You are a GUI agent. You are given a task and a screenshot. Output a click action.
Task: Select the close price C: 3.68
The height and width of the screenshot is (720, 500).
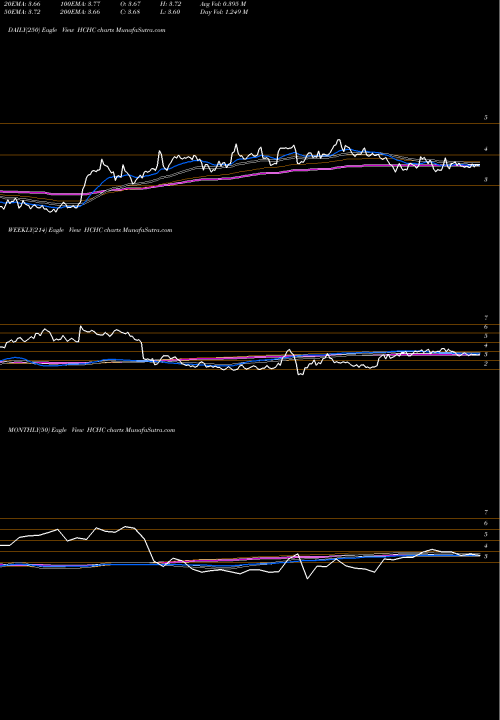(130, 12)
